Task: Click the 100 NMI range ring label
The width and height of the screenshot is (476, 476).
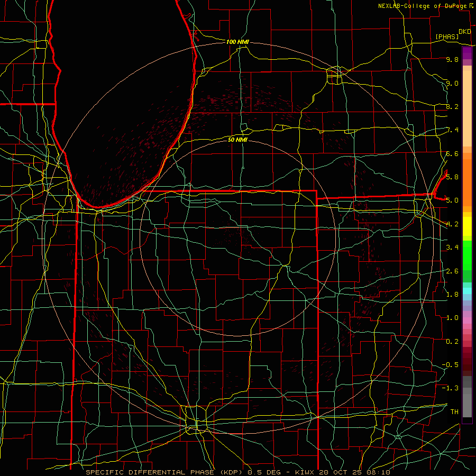Action: pyautogui.click(x=237, y=42)
